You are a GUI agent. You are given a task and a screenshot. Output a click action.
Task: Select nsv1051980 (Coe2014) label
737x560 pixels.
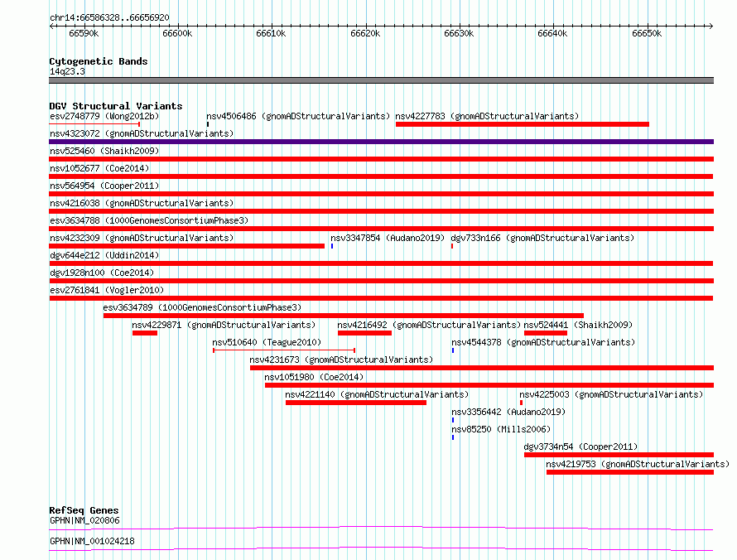[x=314, y=377]
